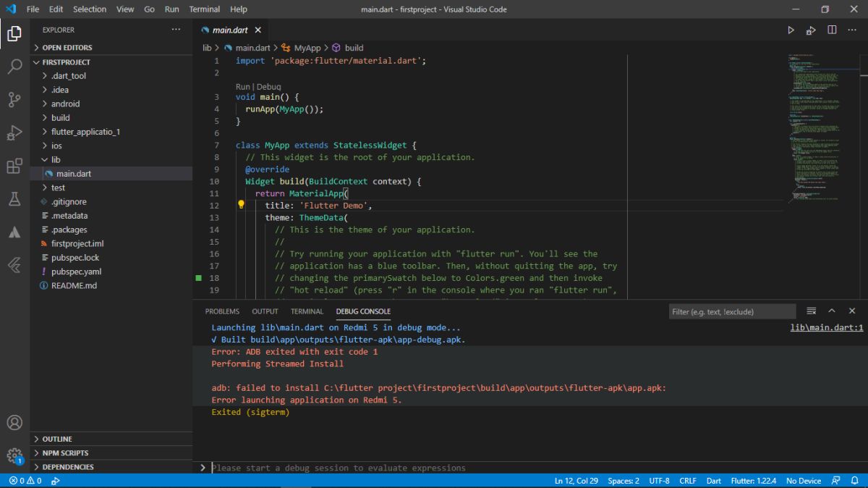
Task: Open pubspec.yaml in the explorer
Action: 111,272
